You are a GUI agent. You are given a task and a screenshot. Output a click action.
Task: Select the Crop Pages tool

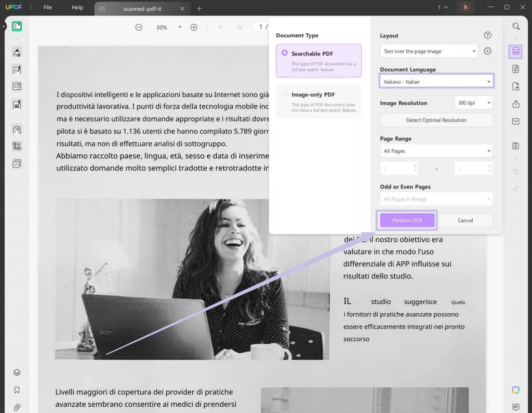tap(17, 146)
